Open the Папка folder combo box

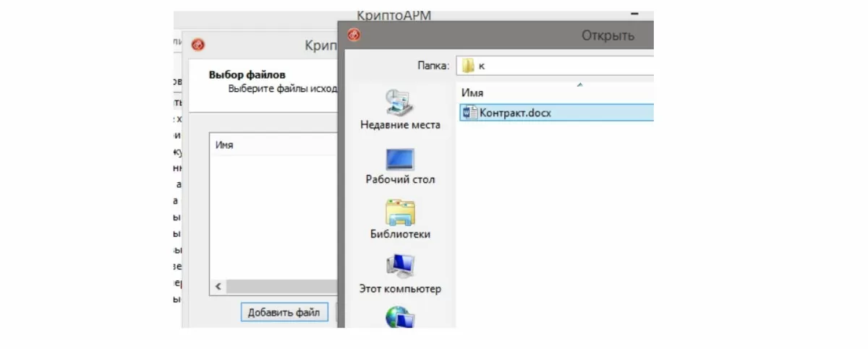(x=555, y=65)
